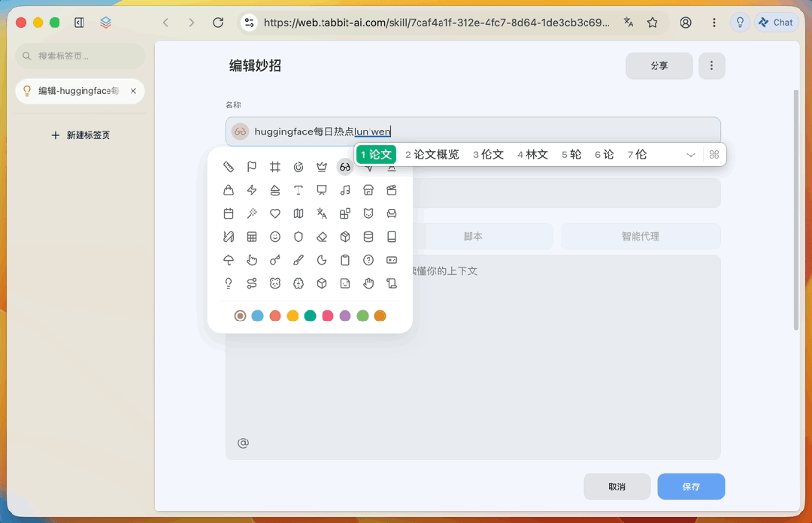Image resolution: width=812 pixels, height=523 pixels.
Task: Select the crown icon
Action: (322, 167)
